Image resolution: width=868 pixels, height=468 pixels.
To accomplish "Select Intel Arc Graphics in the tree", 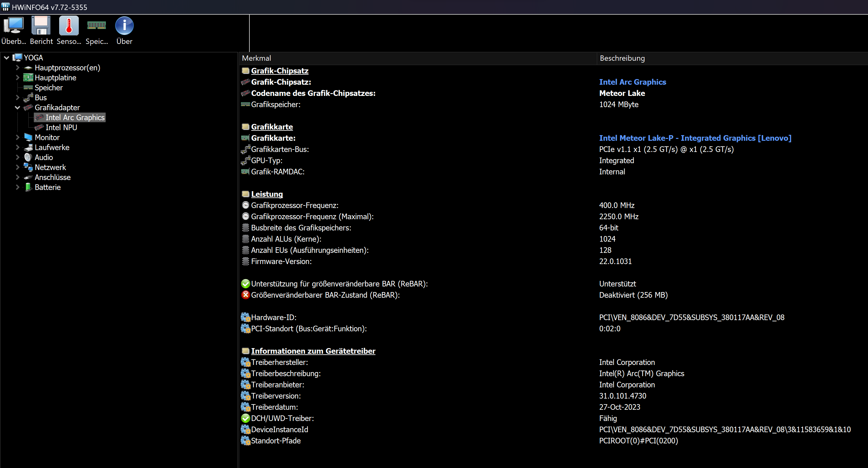I will click(75, 118).
